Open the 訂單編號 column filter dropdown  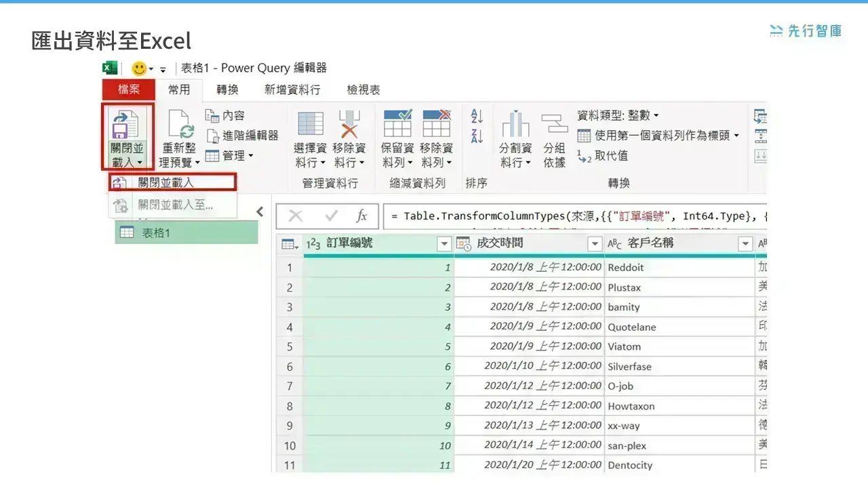(x=444, y=244)
